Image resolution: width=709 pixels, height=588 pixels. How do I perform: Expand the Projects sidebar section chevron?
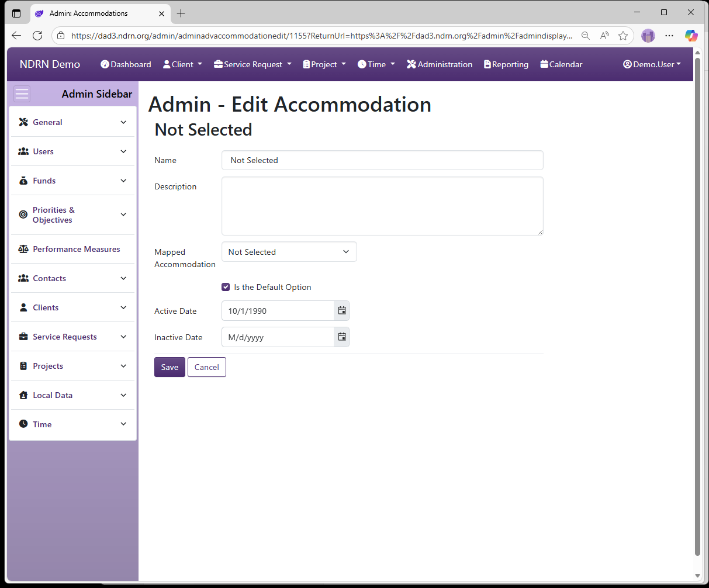[x=123, y=366]
